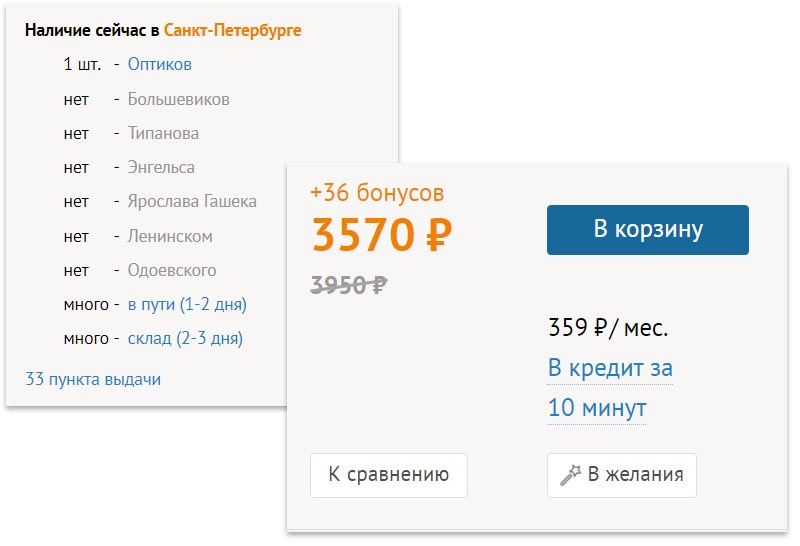800x546 pixels.
Task: Open склад (2-3 дня) link
Action: 185,339
